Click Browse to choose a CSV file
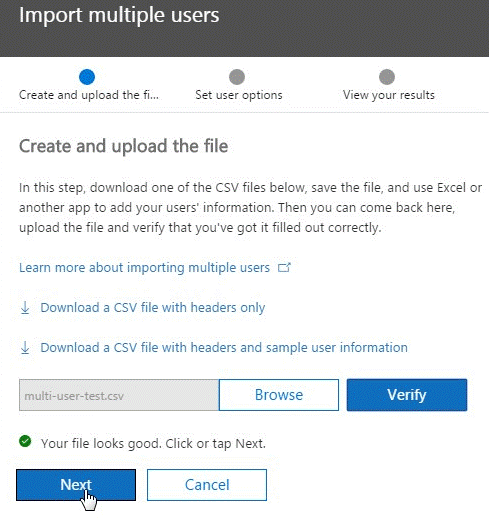This screenshot has height=523, width=489. click(x=279, y=395)
